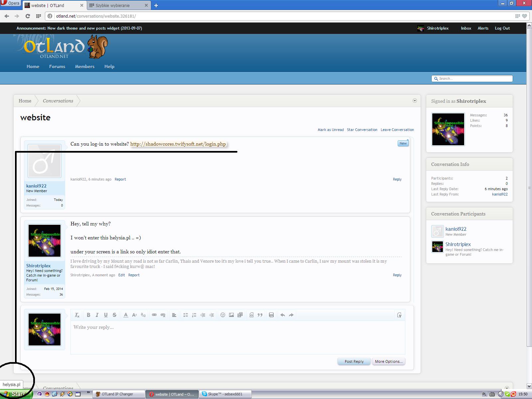Click the outdent icon
This screenshot has height=399, width=532.
(x=203, y=315)
